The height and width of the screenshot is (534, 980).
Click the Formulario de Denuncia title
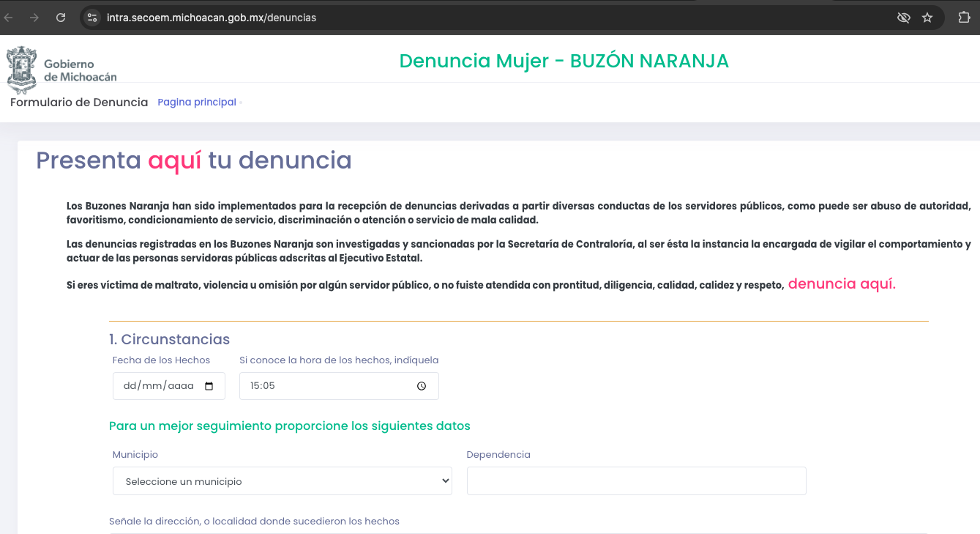point(79,103)
